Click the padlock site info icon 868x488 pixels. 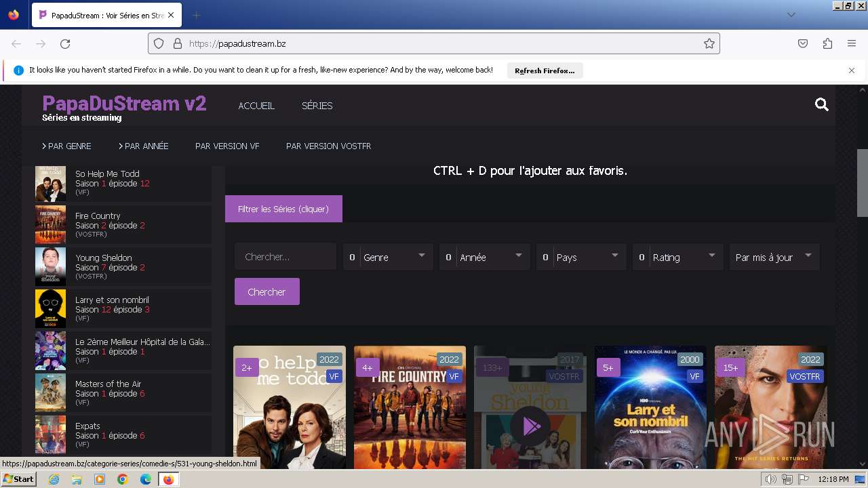pyautogui.click(x=178, y=43)
